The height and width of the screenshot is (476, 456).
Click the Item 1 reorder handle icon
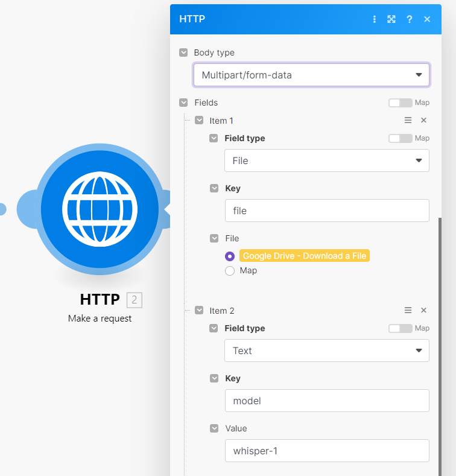[408, 120]
